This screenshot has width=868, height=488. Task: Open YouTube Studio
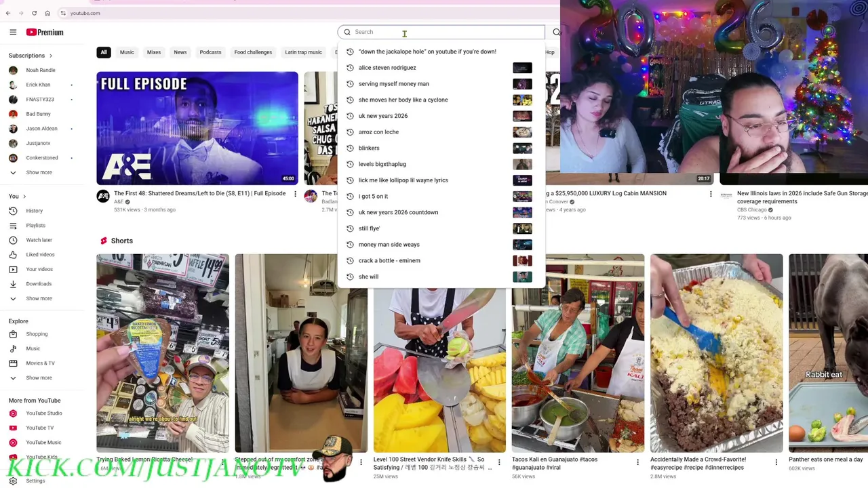pos(43,413)
